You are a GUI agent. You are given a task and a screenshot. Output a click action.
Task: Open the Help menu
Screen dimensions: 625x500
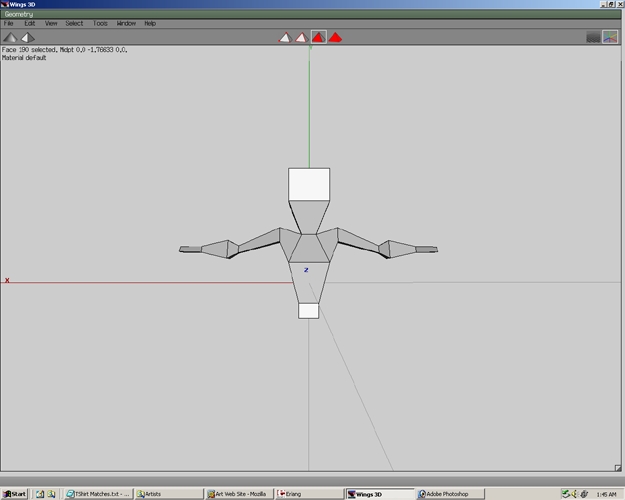[x=150, y=24]
